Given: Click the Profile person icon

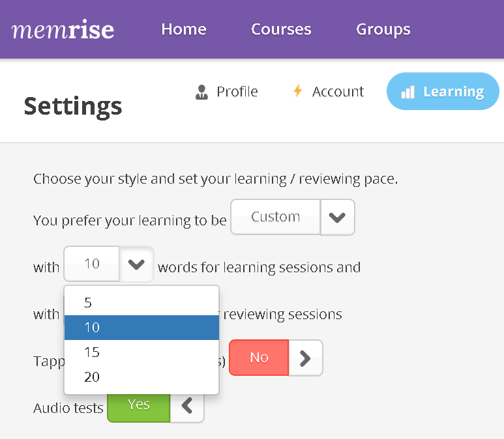Looking at the screenshot, I should tap(201, 92).
